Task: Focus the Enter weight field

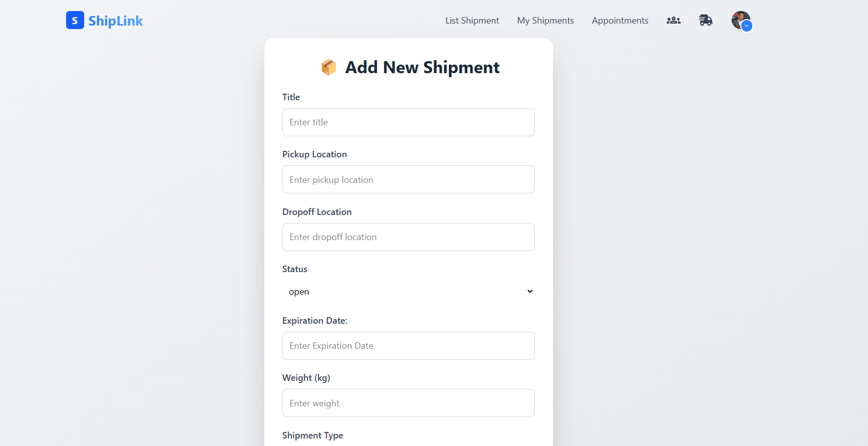Action: point(409,403)
